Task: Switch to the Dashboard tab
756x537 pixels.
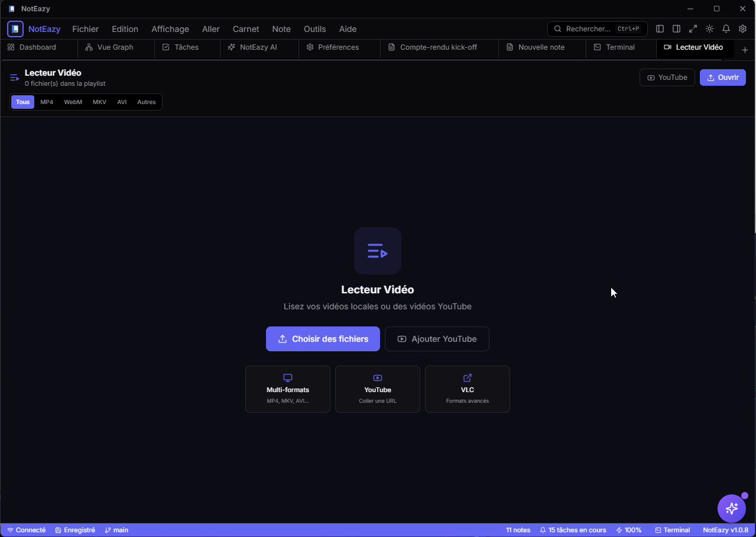Action: pos(39,47)
